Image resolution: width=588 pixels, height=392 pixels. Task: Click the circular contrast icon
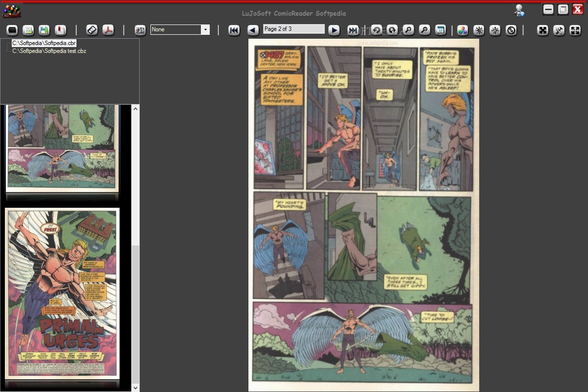tap(512, 30)
